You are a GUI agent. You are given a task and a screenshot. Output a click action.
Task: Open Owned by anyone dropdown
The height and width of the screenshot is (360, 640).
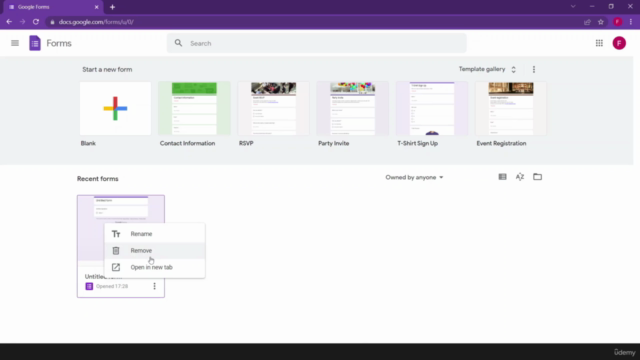click(414, 177)
